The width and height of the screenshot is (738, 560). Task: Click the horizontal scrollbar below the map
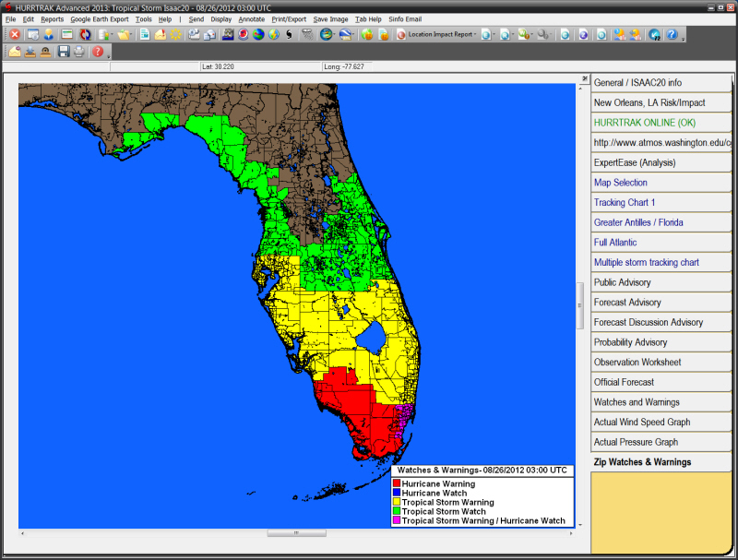coord(295,533)
